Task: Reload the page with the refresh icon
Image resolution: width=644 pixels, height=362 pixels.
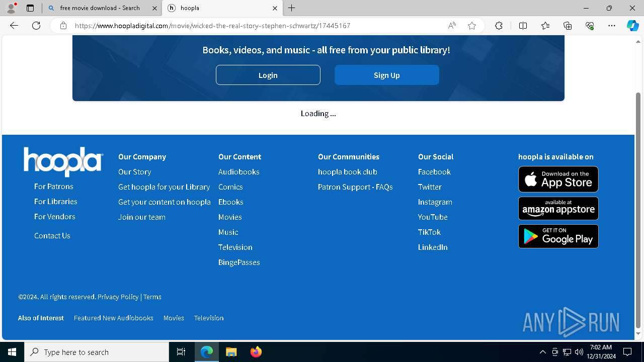Action: [x=36, y=26]
